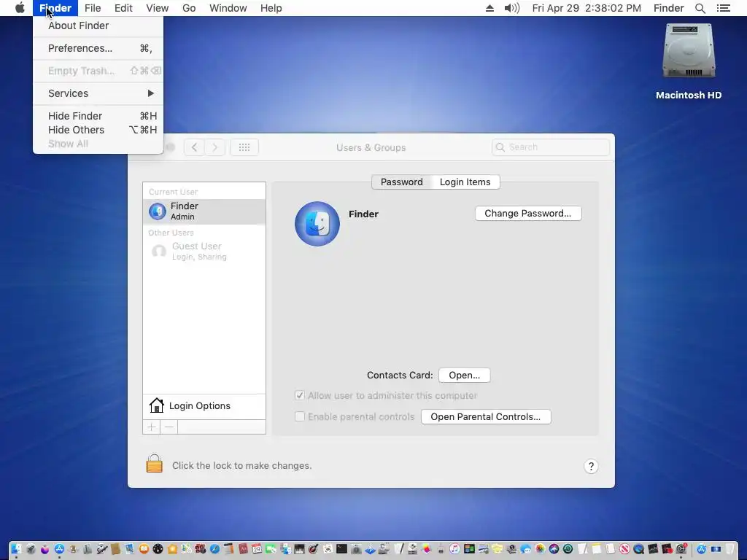747x560 pixels.
Task: Open yellow Stickies in the Dock
Action: [x=498, y=549]
